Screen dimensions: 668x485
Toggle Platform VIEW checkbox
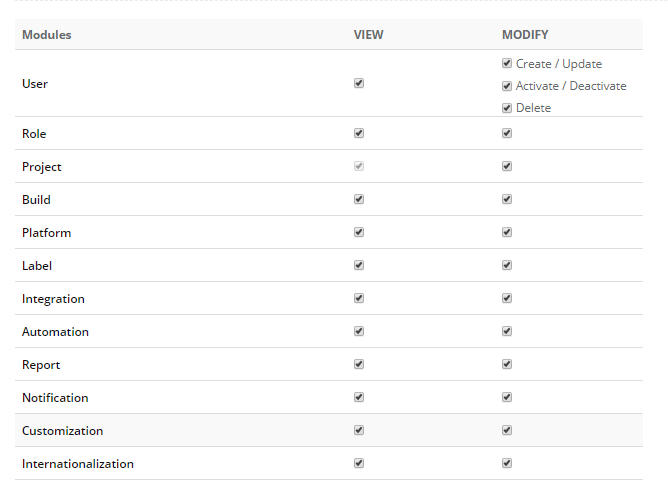pos(359,232)
